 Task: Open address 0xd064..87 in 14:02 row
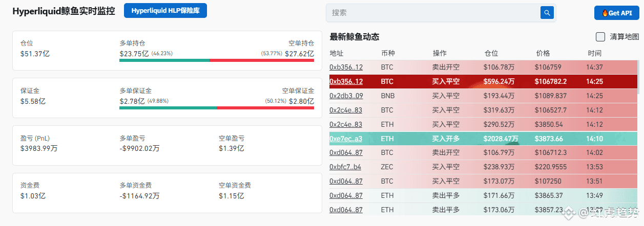(346, 152)
